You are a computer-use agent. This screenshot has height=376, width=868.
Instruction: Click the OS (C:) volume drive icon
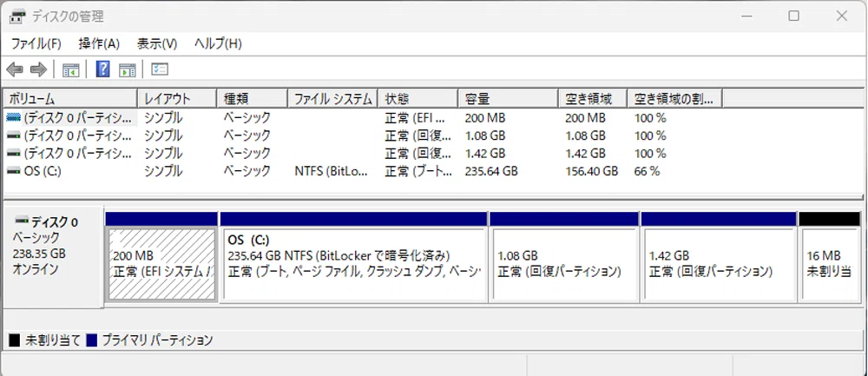(14, 171)
